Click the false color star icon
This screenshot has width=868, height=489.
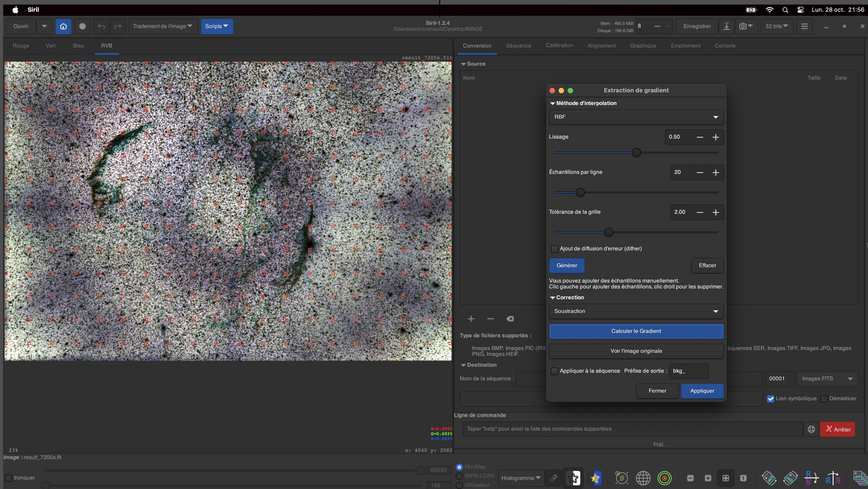coord(595,478)
